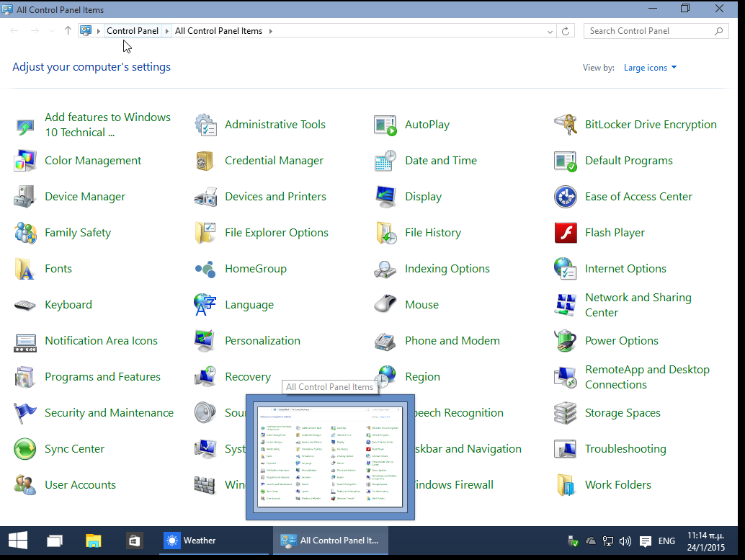Open the Language icon
The image size is (745, 560).
click(x=205, y=305)
